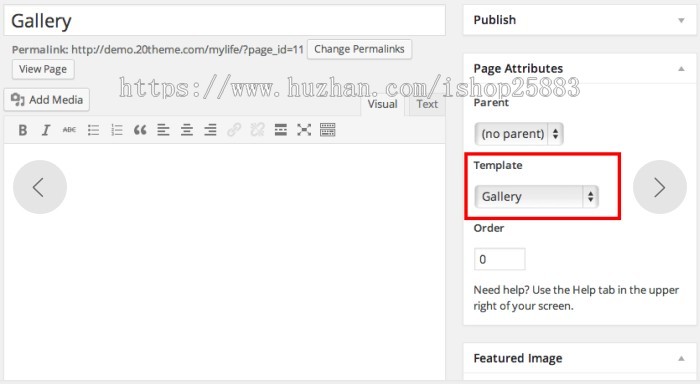Show the kitchen sink toolbar row
This screenshot has width=700, height=384.
(x=328, y=130)
